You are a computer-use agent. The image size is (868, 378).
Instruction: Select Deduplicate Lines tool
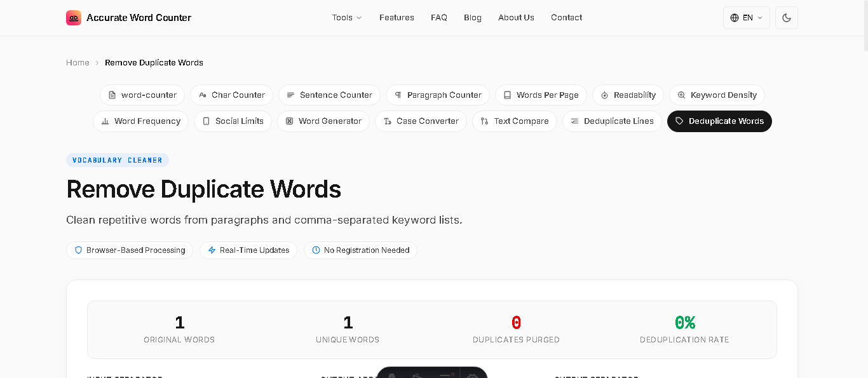[x=612, y=121]
